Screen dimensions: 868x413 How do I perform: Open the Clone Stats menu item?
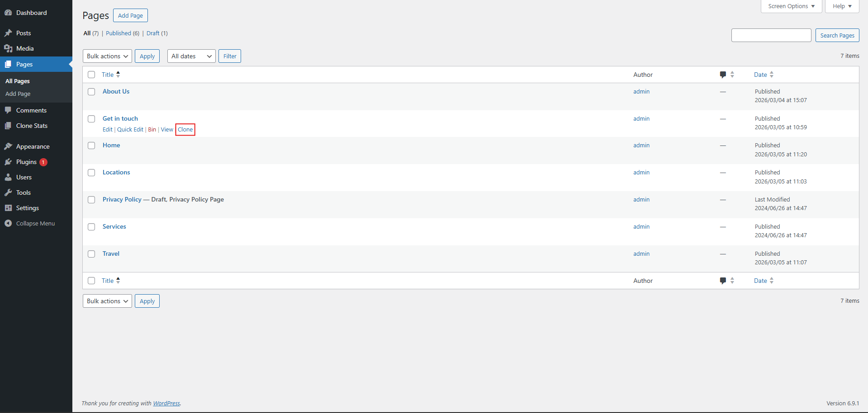(x=32, y=126)
